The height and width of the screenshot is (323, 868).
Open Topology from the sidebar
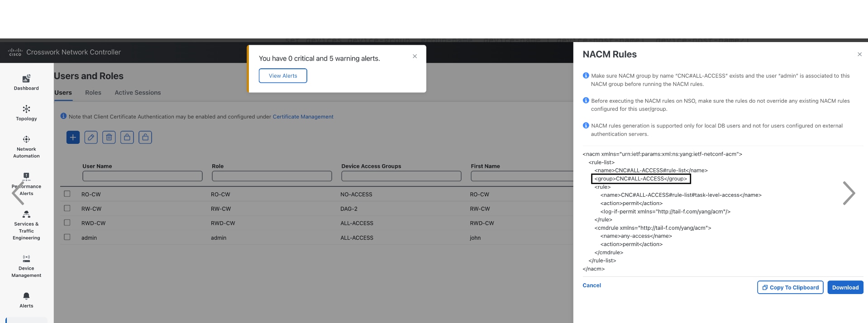[26, 113]
